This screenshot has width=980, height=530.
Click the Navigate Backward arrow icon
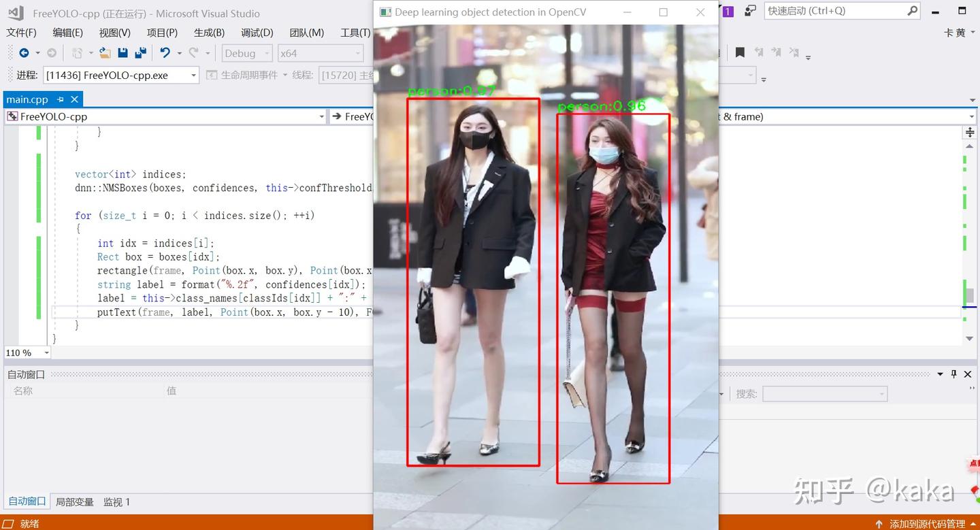click(x=24, y=53)
